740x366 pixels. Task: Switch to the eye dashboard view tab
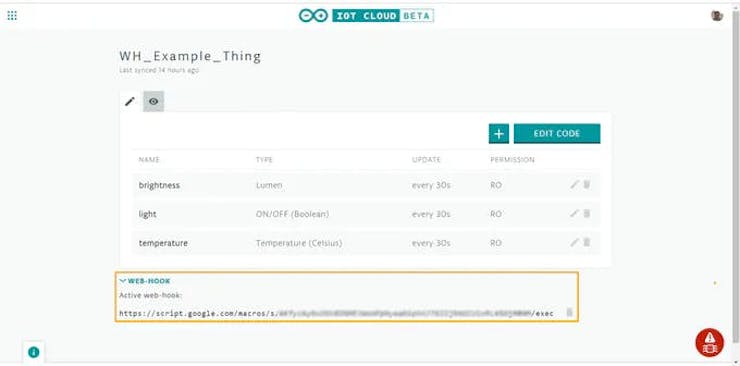point(153,101)
